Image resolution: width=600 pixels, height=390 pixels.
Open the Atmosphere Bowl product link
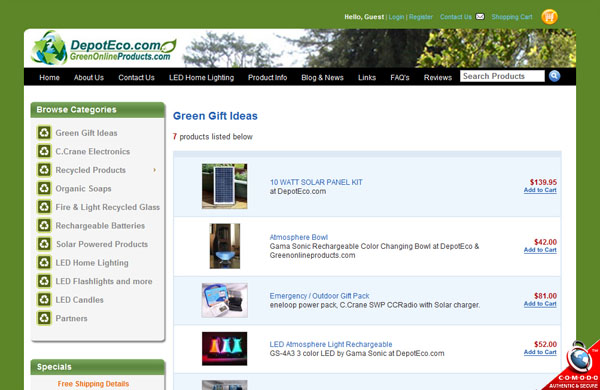(298, 237)
